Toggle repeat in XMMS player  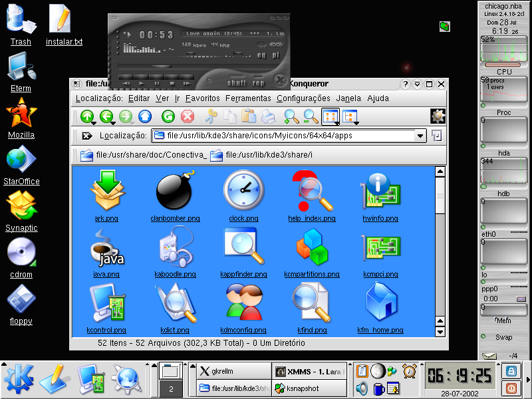point(258,82)
